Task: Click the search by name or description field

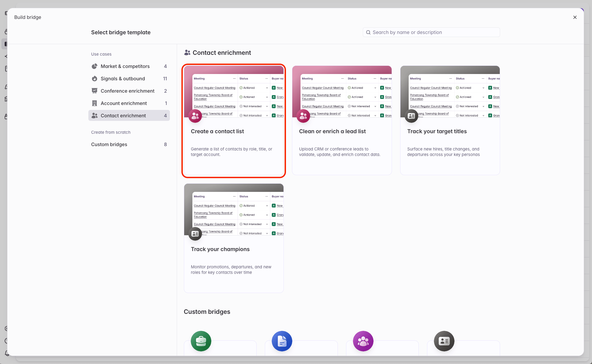Action: [431, 32]
